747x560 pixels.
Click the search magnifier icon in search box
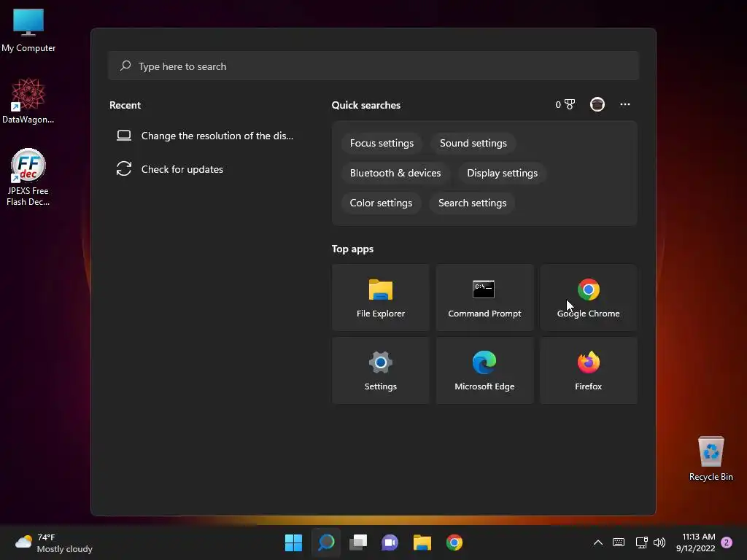click(x=125, y=66)
